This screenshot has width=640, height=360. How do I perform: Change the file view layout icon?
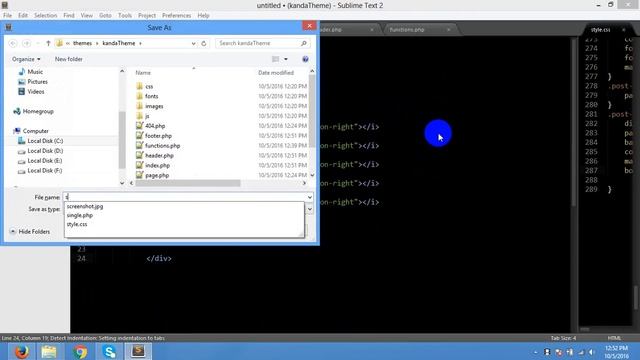tap(276, 59)
